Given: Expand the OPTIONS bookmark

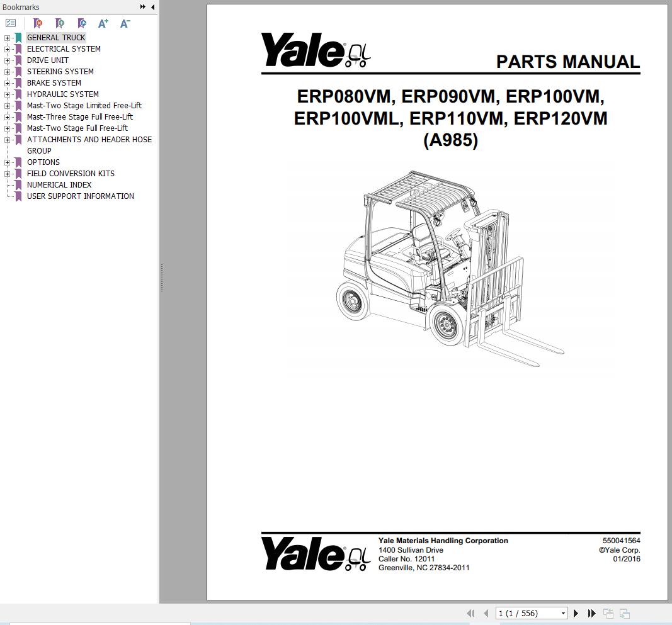Looking at the screenshot, I should pyautogui.click(x=6, y=162).
